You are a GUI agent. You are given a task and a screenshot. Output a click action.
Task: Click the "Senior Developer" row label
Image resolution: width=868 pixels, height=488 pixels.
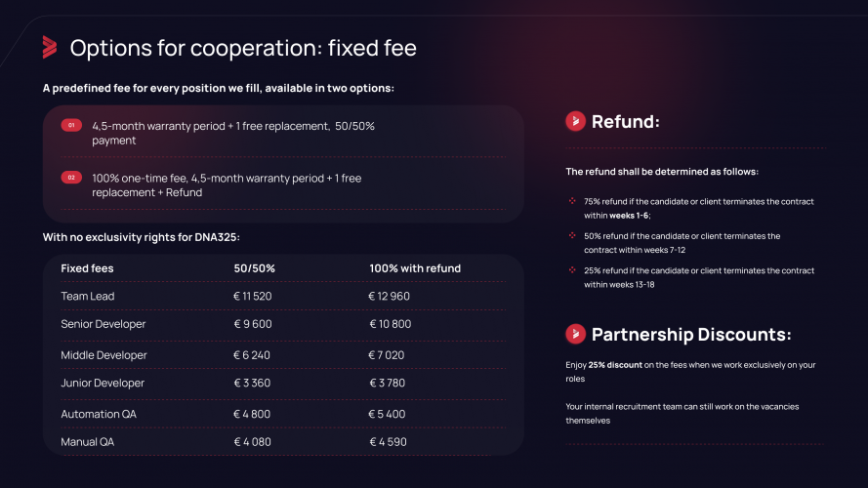coord(103,324)
